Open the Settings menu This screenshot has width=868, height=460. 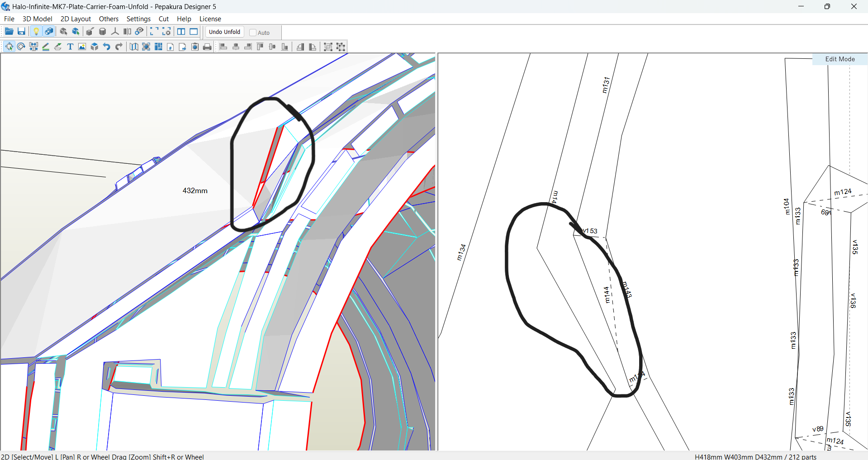[138, 19]
